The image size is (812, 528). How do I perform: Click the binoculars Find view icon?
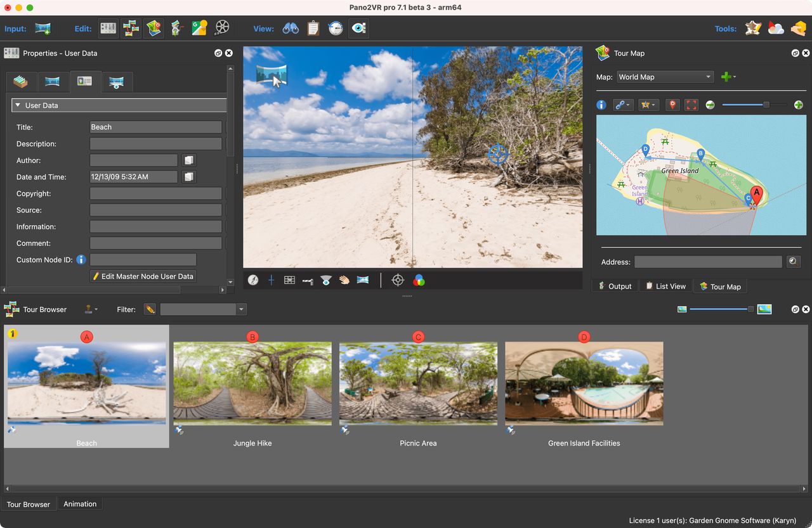click(290, 28)
